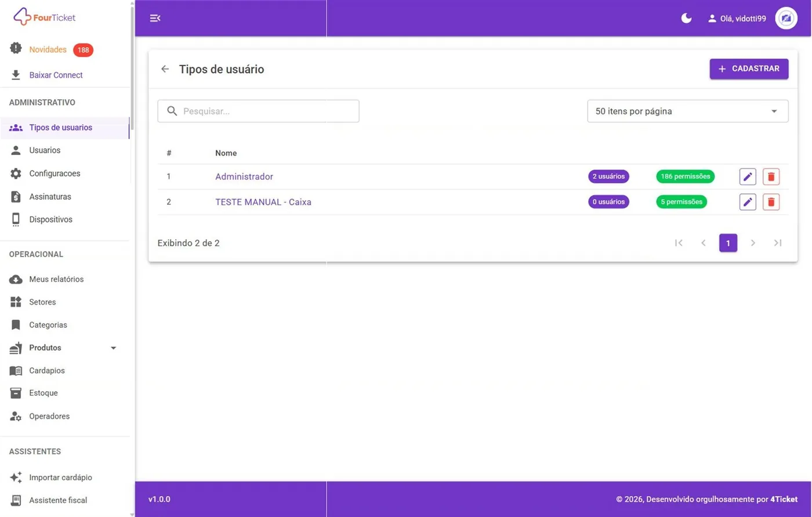The height and width of the screenshot is (517, 812).
Task: Go to the first page of results
Action: [679, 243]
